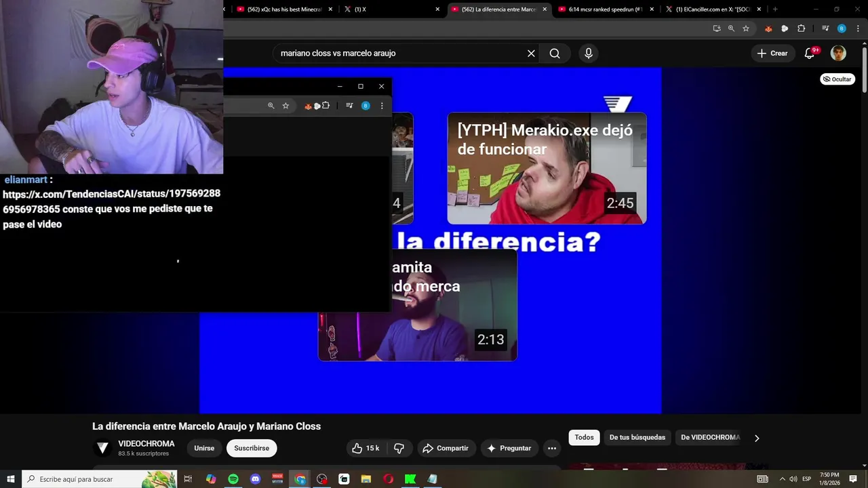Screen dimensions: 868x488
Task: Subscribe with the Suscribirse button
Action: [252, 448]
